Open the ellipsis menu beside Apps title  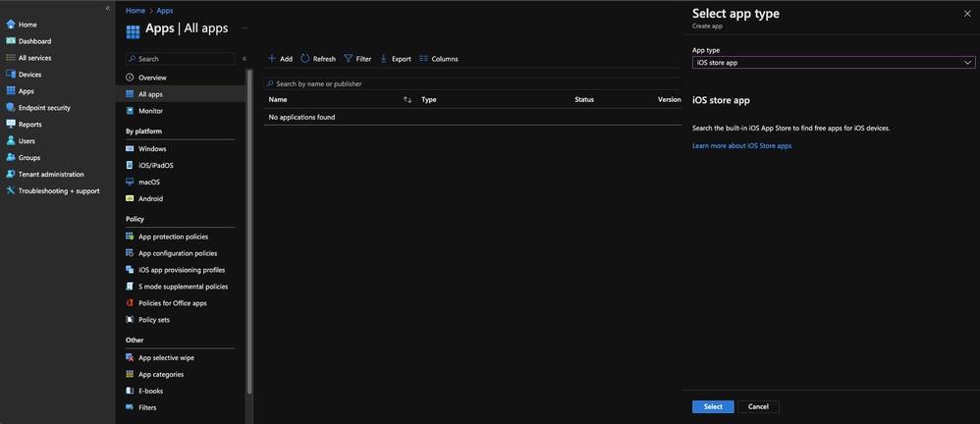tap(245, 28)
